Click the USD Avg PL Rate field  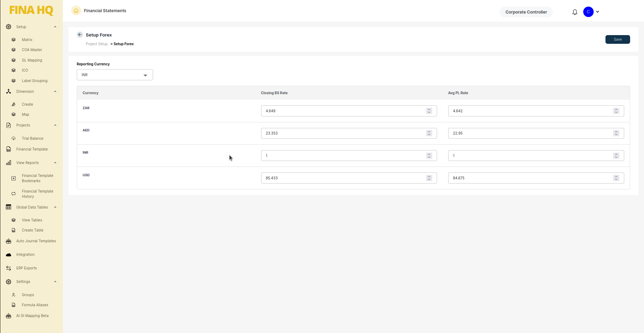[x=531, y=178]
